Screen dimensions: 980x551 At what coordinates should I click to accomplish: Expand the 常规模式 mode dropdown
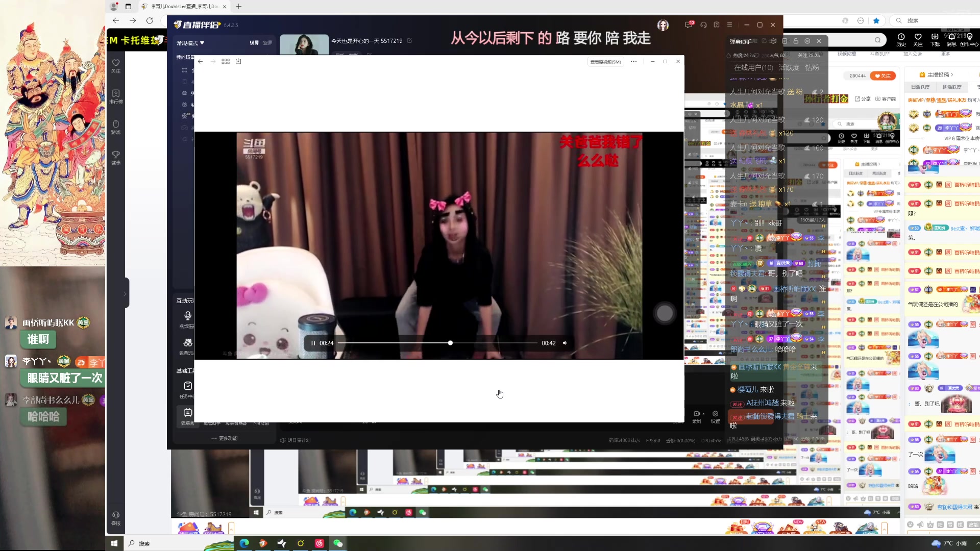pyautogui.click(x=190, y=43)
